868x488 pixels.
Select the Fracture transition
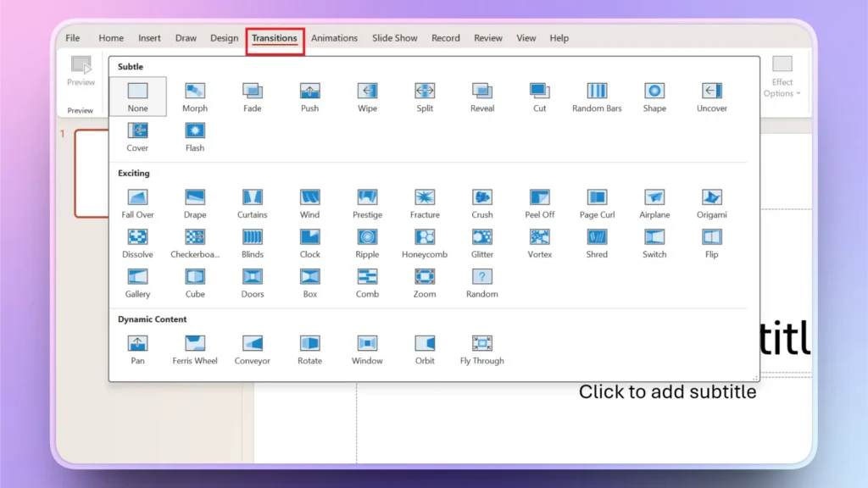[425, 203]
